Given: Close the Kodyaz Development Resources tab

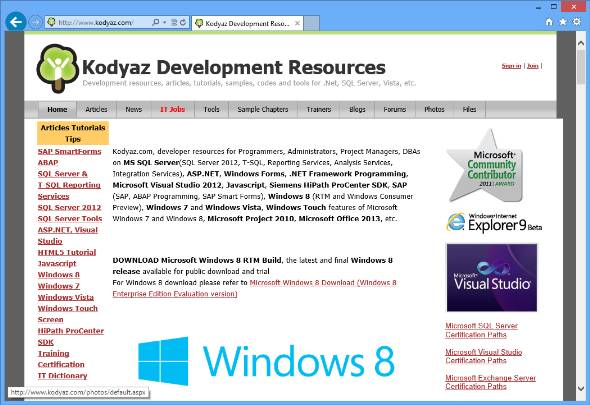Looking at the screenshot, I should click(x=297, y=23).
